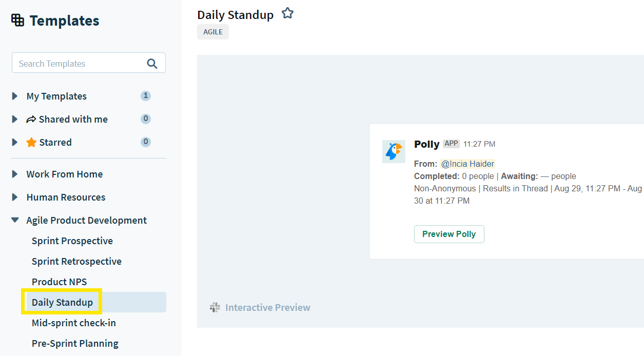Focus the Search Templates input field
644x356 pixels.
(x=89, y=63)
